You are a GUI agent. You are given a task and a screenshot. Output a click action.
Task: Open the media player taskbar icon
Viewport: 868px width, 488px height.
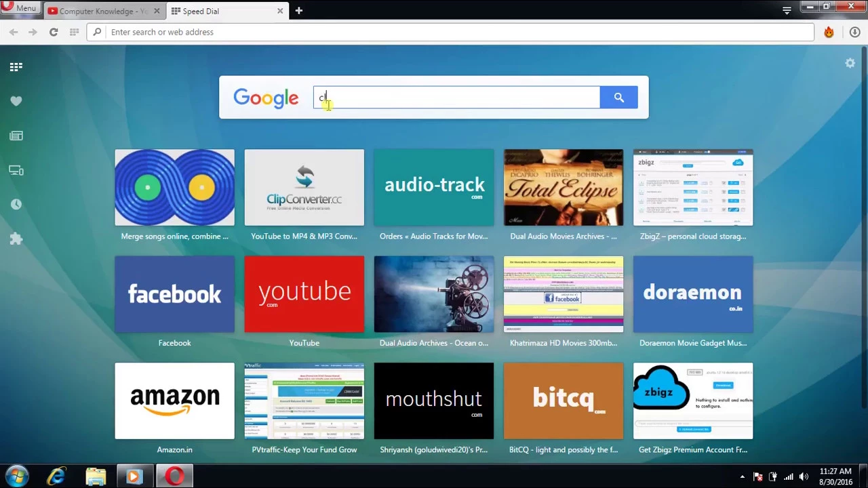point(134,476)
